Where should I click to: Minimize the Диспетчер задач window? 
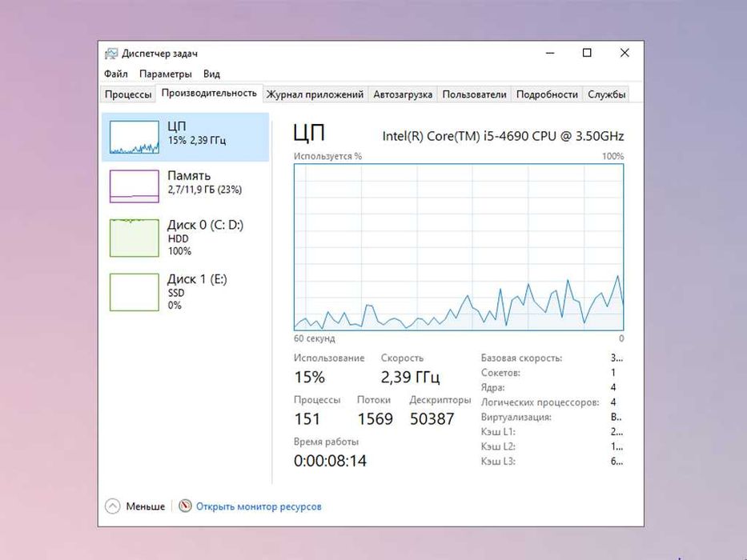coord(550,53)
